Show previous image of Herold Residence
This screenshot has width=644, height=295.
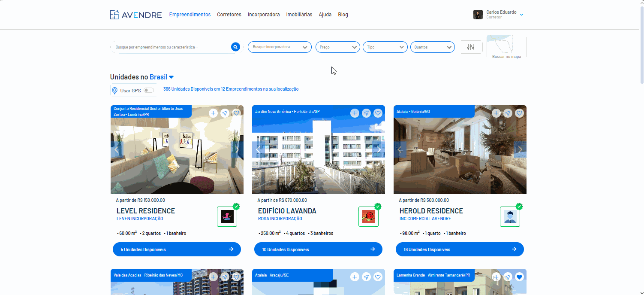(x=400, y=149)
